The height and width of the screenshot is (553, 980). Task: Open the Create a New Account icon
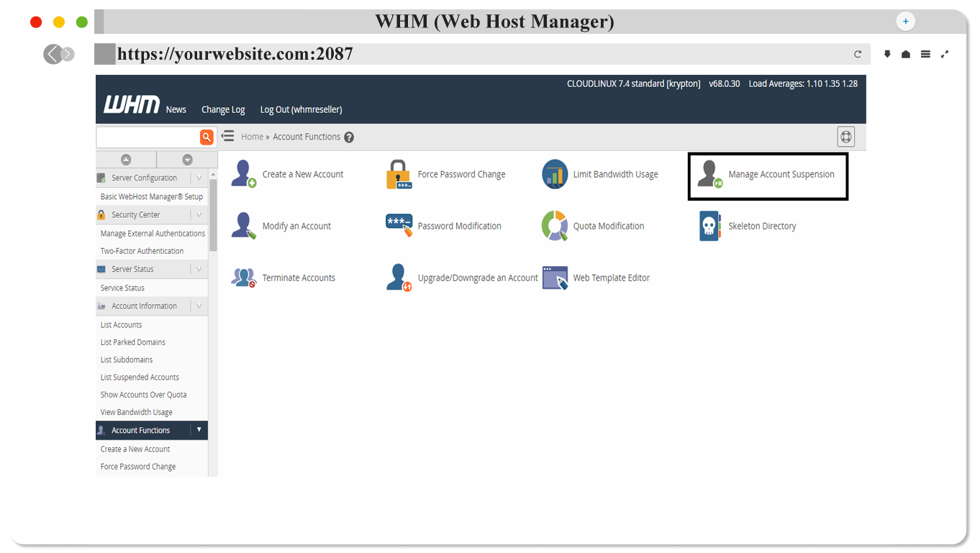tap(243, 174)
